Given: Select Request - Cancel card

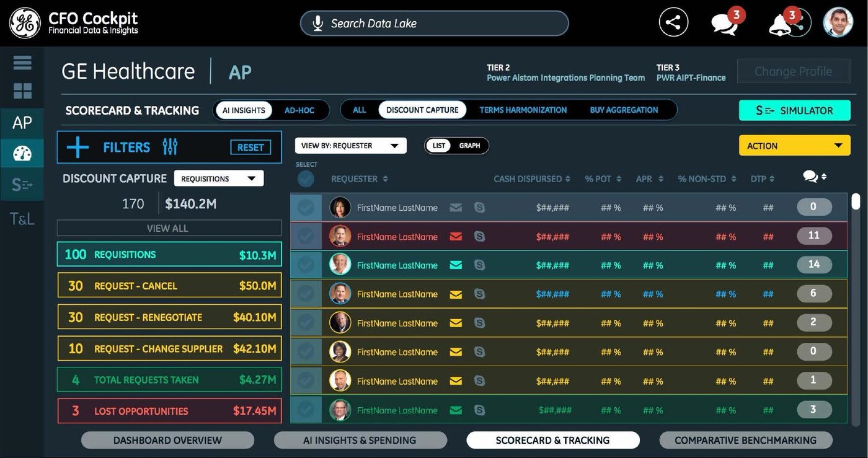Looking at the screenshot, I should pyautogui.click(x=169, y=286).
